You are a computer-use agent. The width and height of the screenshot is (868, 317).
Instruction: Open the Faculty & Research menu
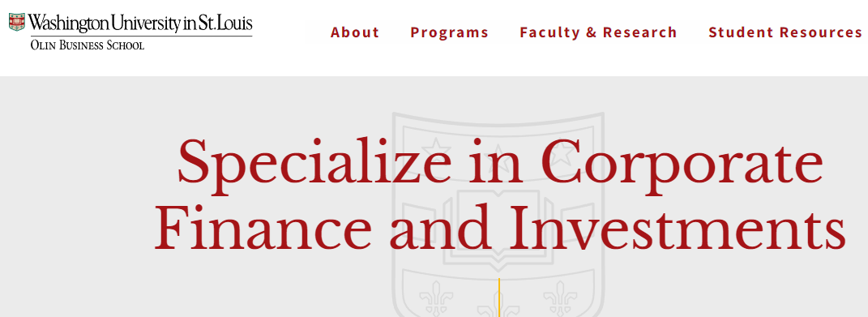(x=598, y=32)
